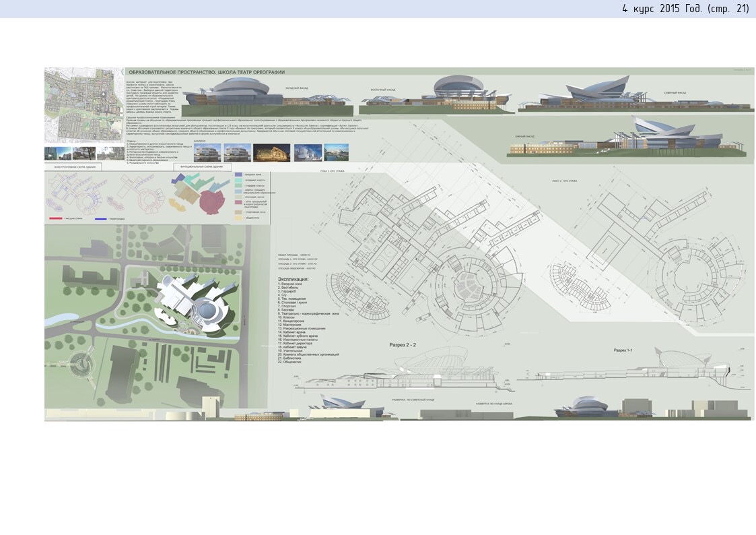
Task: Click the poster title 'ОБРАЗОВАТЕЛЬНОЕ ПРОСТРАНСТВО'
Action: point(207,72)
